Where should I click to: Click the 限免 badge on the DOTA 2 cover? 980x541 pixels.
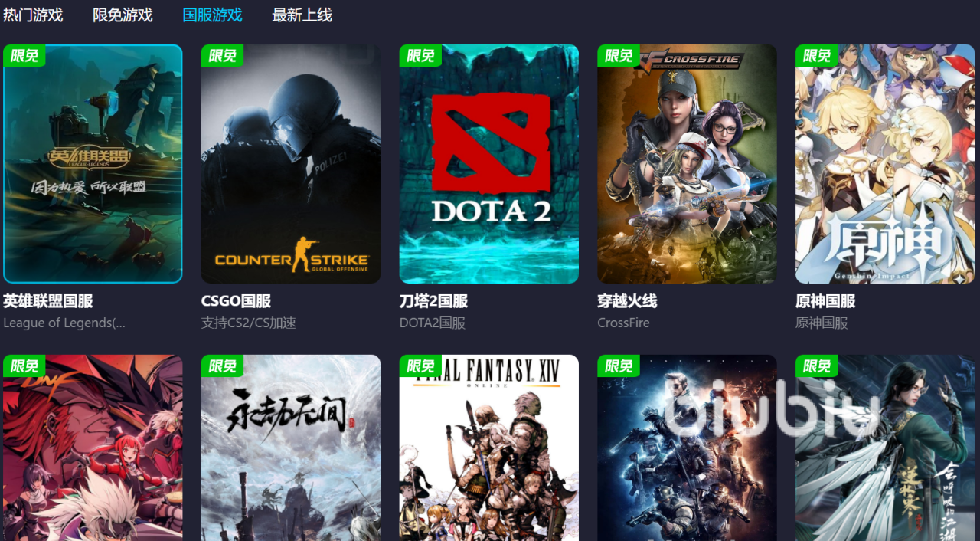420,56
